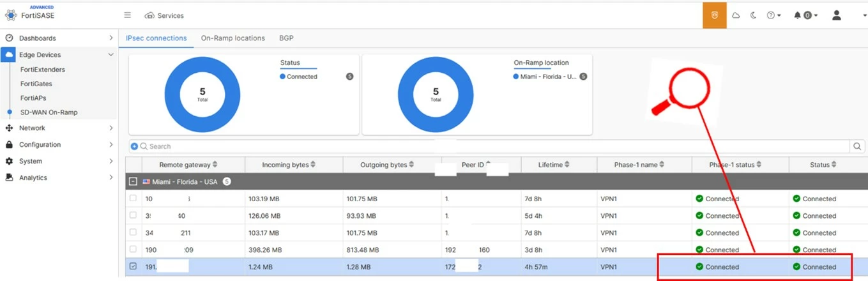
Task: Click the search magnifier button at right
Action: click(x=858, y=146)
